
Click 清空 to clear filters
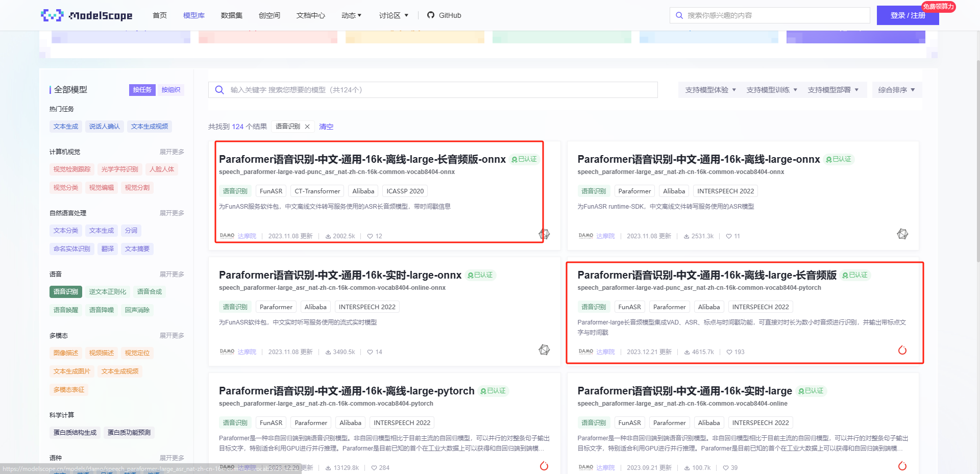326,127
